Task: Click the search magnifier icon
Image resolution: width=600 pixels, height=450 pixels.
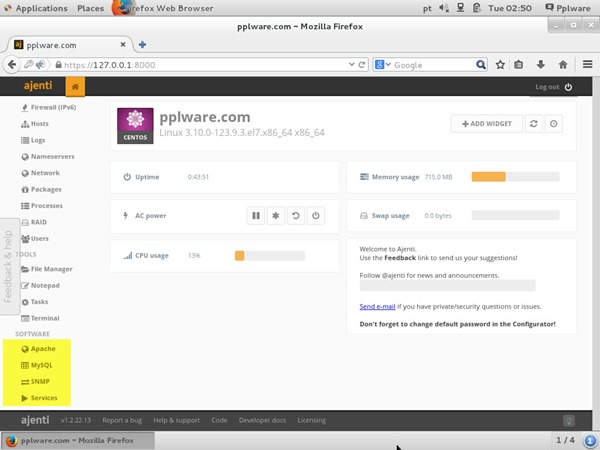Action: click(481, 65)
